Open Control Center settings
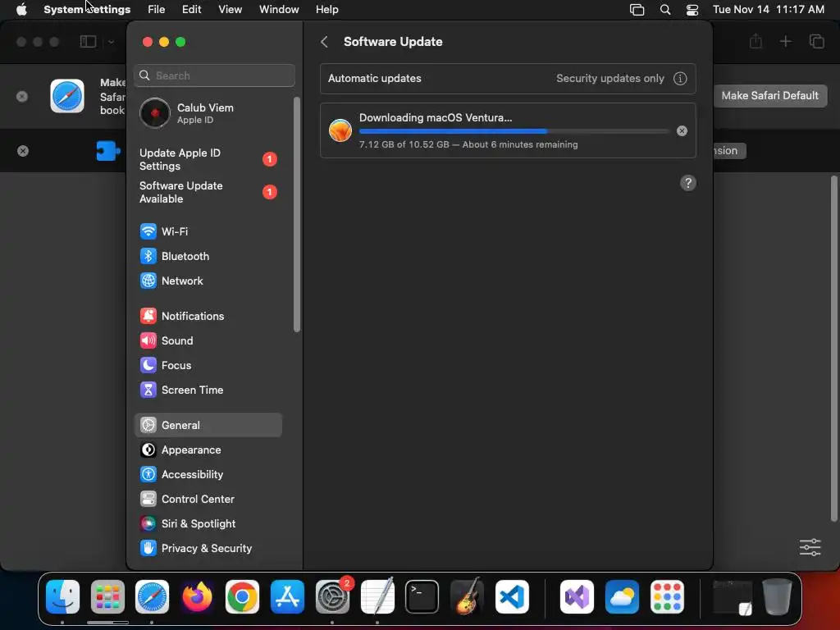840x630 pixels. click(208, 500)
